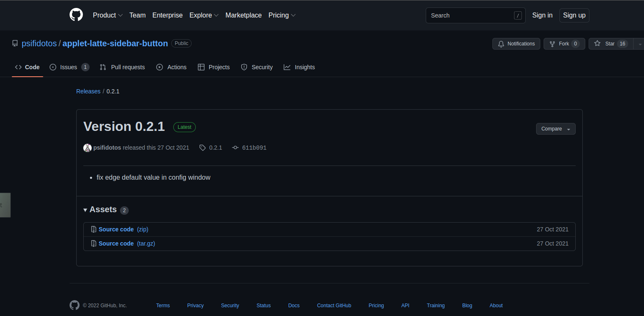Open the API footer link

pyautogui.click(x=405, y=306)
